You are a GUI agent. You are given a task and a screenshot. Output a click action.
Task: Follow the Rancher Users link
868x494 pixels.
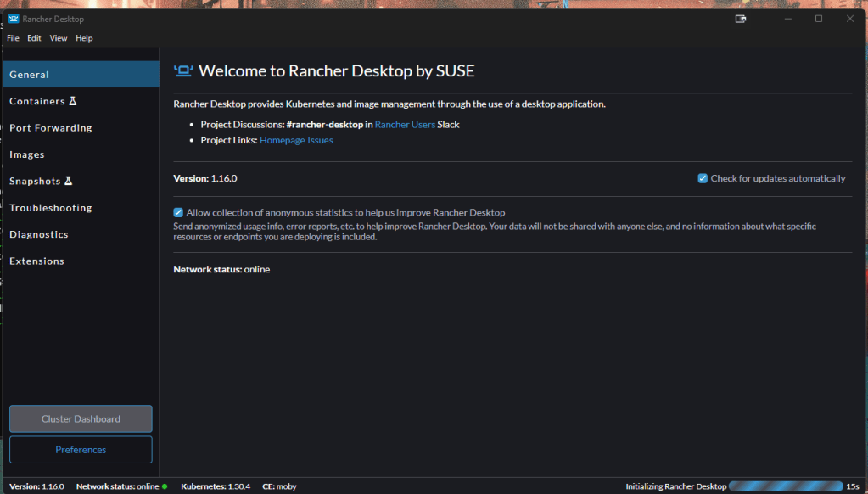click(405, 125)
